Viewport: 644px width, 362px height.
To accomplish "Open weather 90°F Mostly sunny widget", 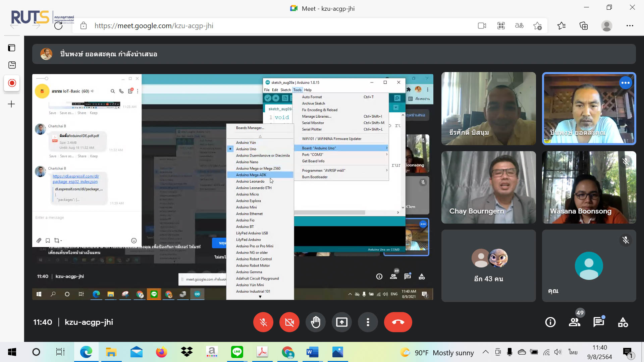I will pyautogui.click(x=437, y=353).
